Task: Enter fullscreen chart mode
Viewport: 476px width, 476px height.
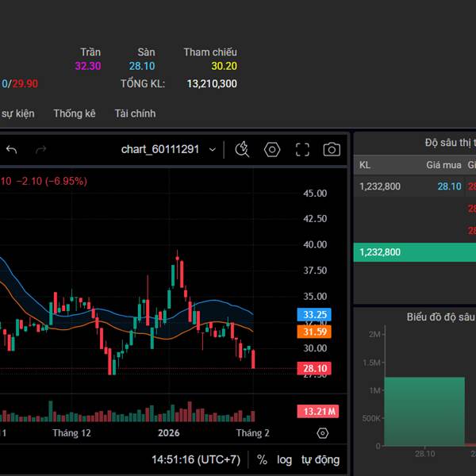Action: 302,150
